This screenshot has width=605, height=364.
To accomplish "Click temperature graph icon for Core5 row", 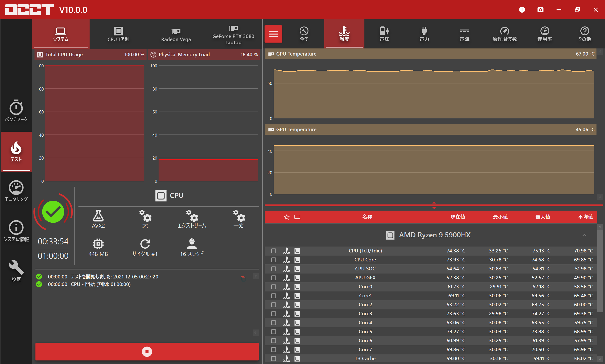I will 286,331.
